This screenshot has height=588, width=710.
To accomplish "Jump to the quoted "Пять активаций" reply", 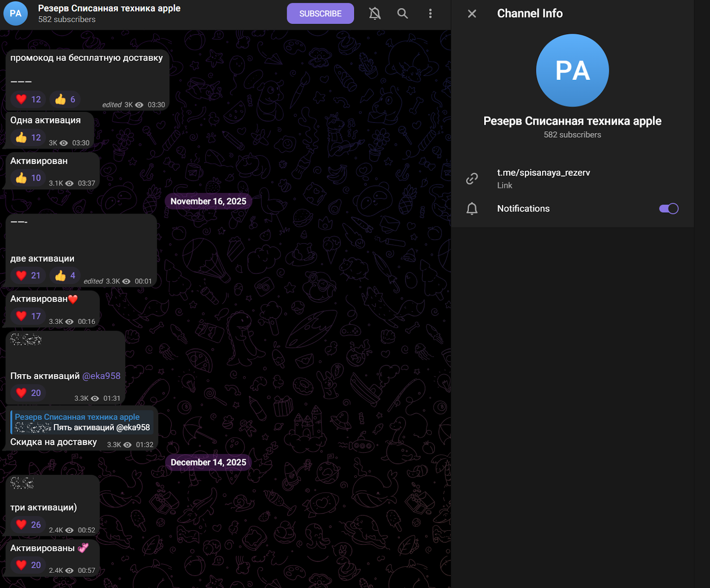I will 82,422.
